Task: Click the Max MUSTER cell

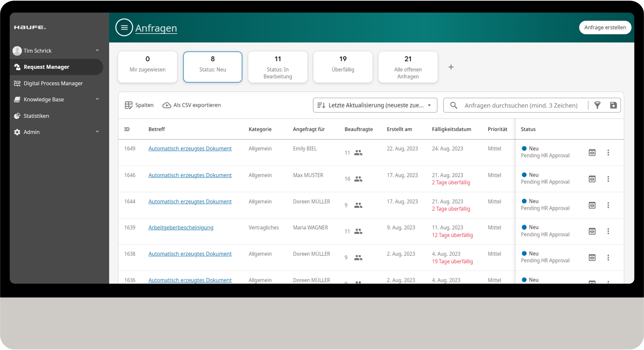Action: (308, 175)
